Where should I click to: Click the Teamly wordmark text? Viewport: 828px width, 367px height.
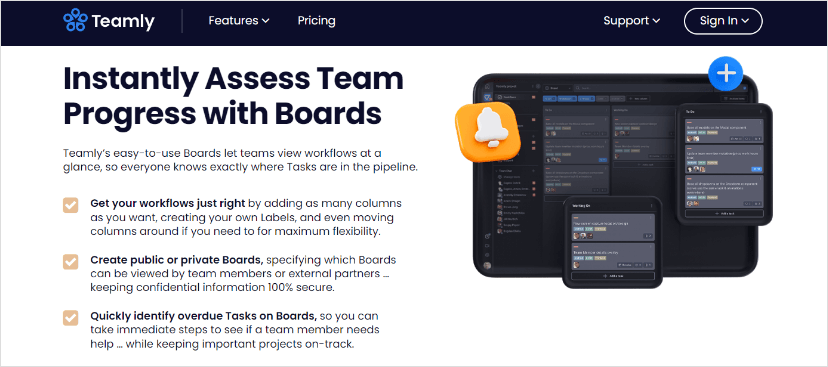click(x=123, y=22)
